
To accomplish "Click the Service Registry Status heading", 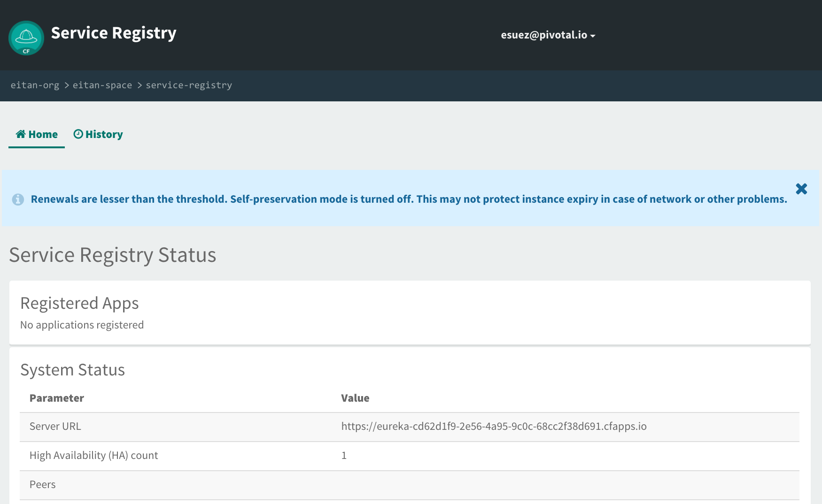I will pyautogui.click(x=113, y=255).
